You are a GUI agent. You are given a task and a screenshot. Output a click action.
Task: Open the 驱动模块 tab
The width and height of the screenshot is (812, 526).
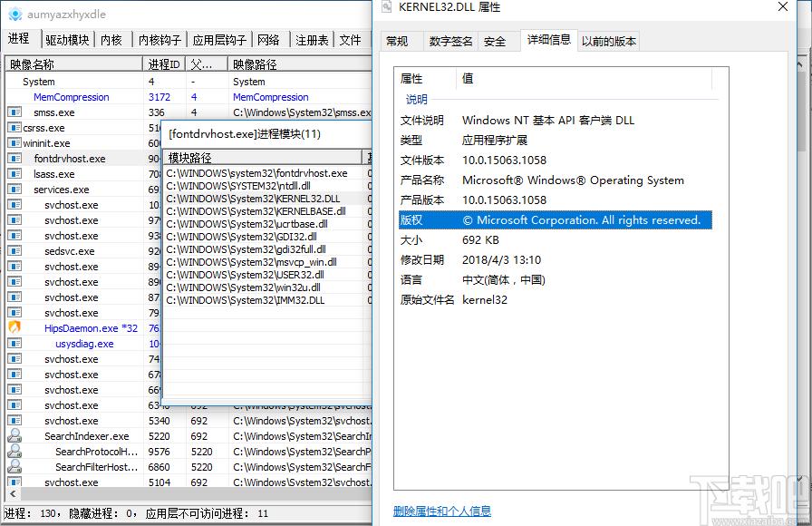[67, 40]
